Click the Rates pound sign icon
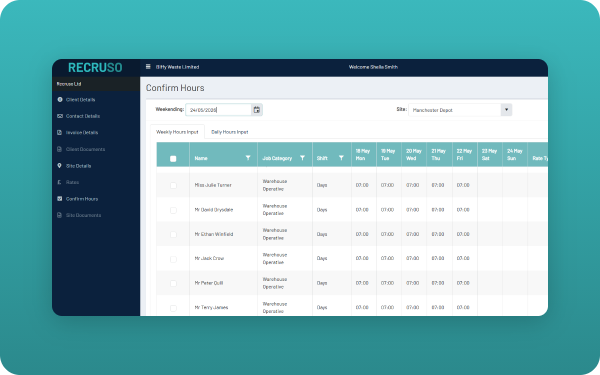Viewport: 600px width, 375px height. pos(59,182)
